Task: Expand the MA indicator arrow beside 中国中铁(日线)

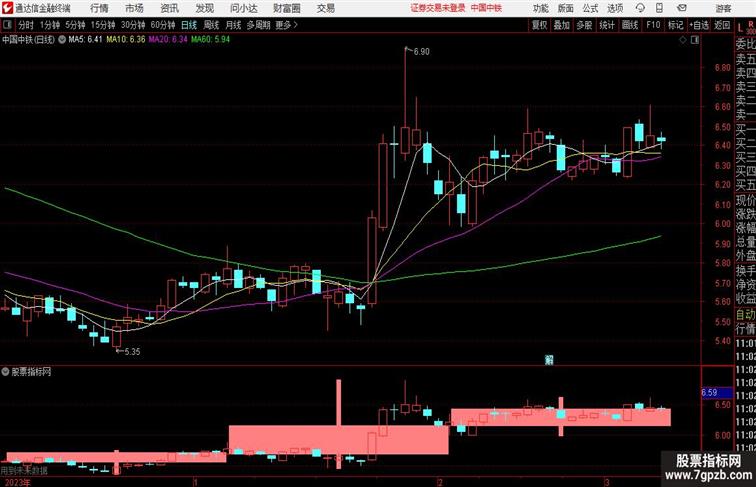Action: pos(62,40)
